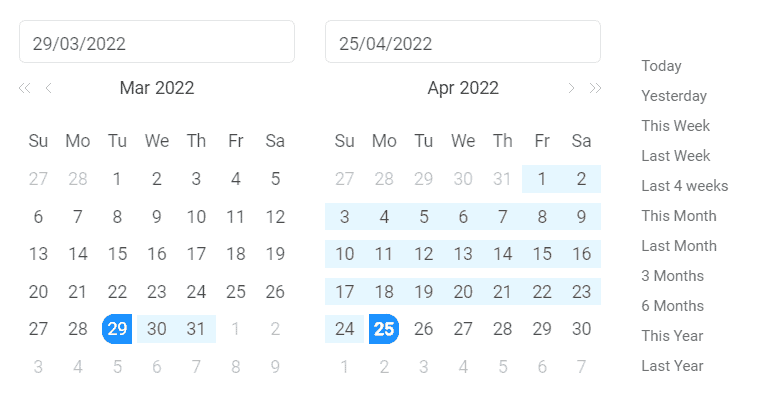The height and width of the screenshot is (403, 758).
Task: Open the Apr 2022 month header
Action: 463,88
